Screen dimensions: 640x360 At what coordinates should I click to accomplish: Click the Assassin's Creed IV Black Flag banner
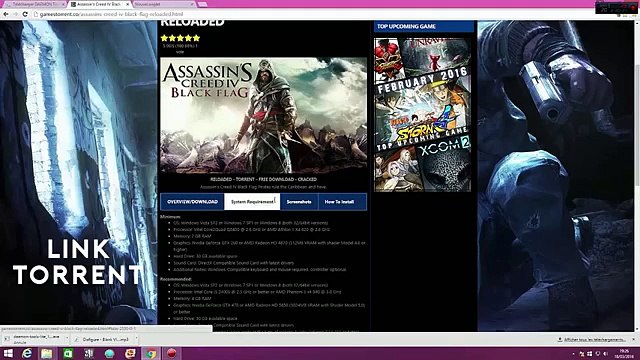coord(263,116)
